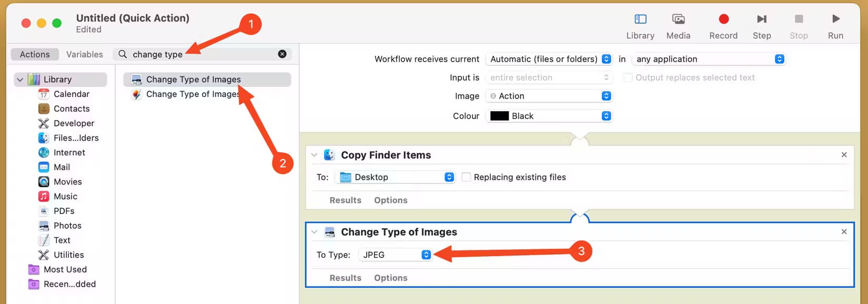Collapse the Change Type of Images action
This screenshot has height=304, width=868.
coord(314,232)
